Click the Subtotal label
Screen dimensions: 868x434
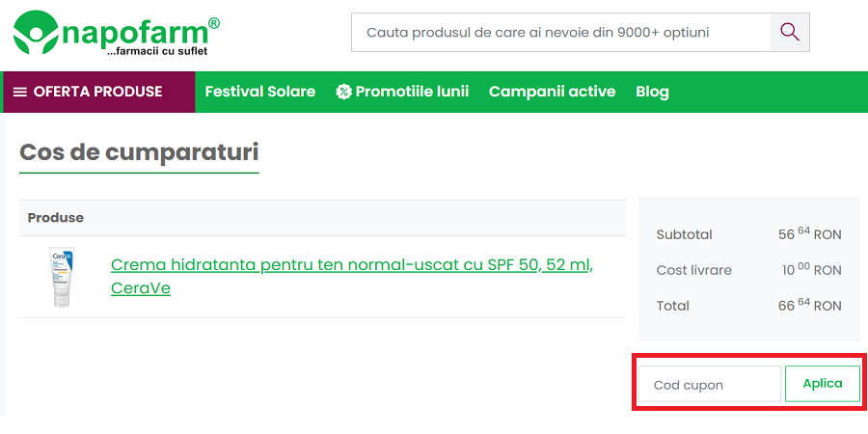tap(684, 234)
